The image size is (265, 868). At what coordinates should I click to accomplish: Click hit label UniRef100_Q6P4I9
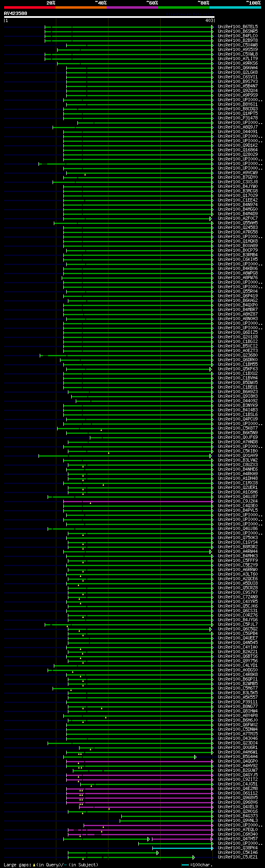[238, 296]
